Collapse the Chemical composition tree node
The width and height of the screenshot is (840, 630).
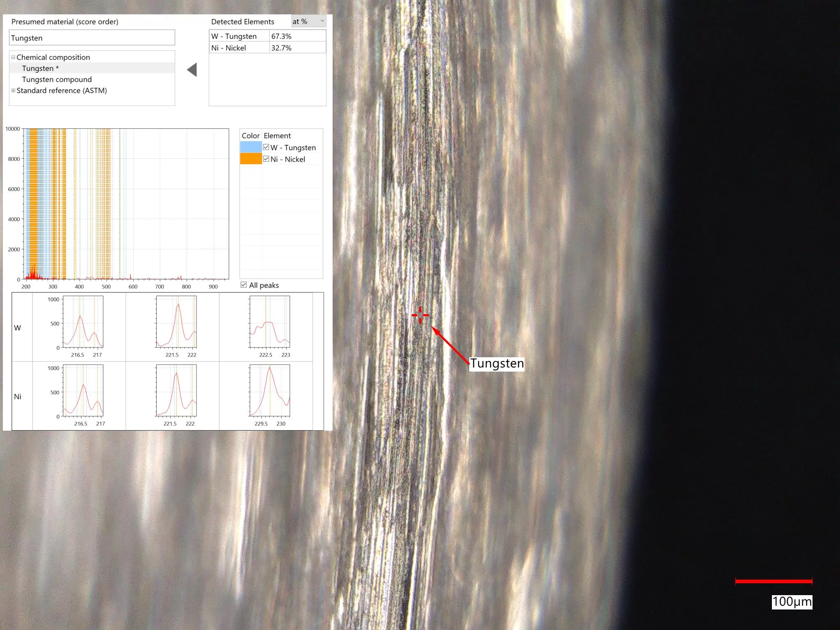(13, 57)
